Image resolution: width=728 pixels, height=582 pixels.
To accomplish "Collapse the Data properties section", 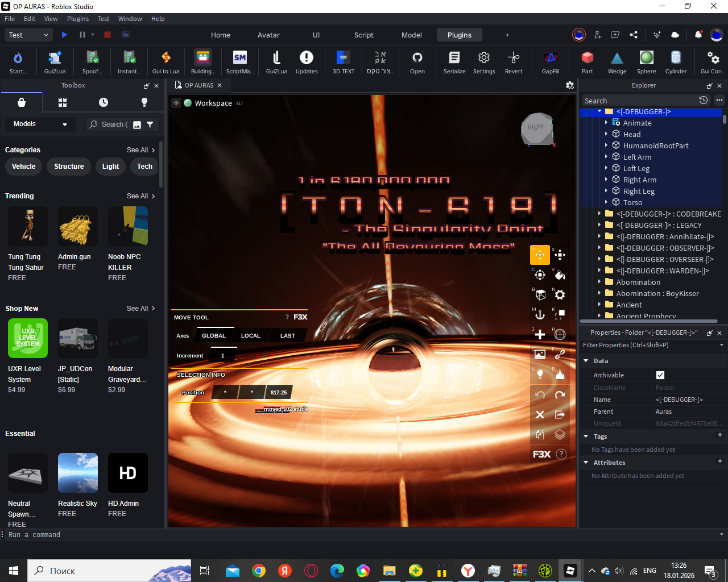I will (586, 361).
